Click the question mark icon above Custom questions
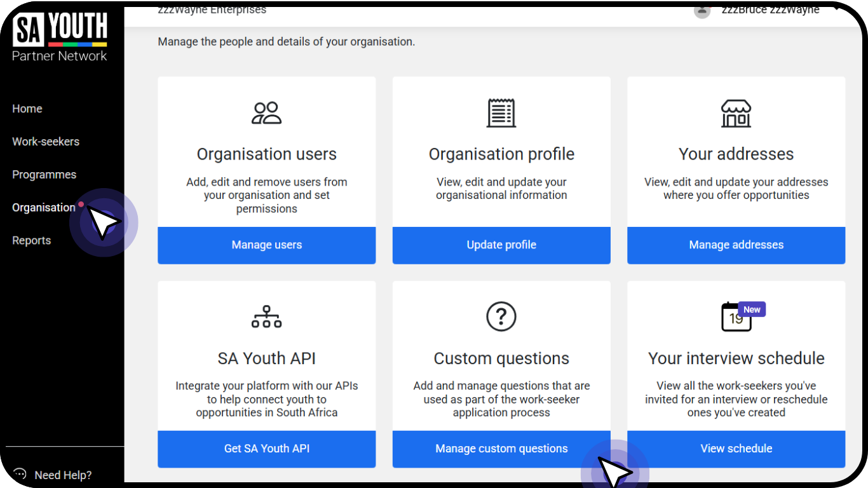 (501, 316)
